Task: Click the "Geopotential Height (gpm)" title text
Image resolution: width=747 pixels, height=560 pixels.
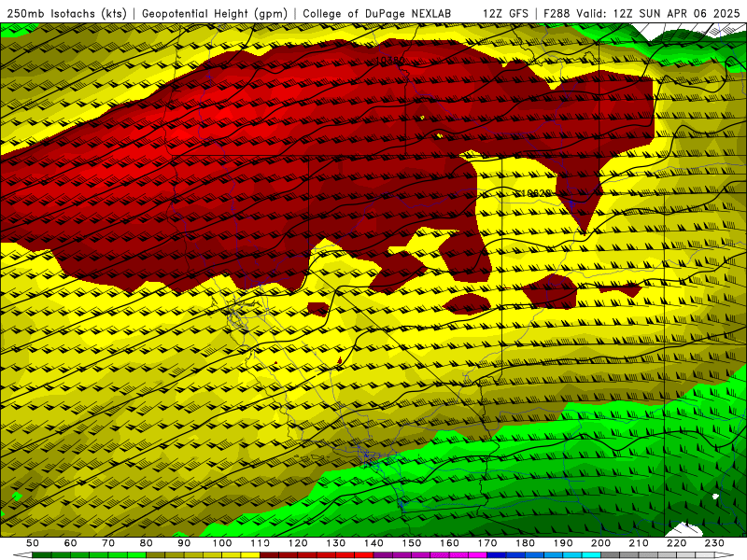Action: pyautogui.click(x=215, y=14)
